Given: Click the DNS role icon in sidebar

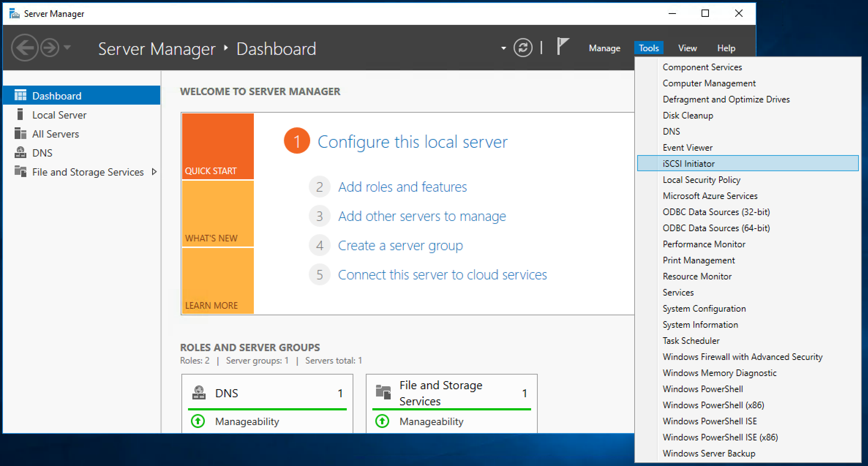Looking at the screenshot, I should 20,153.
